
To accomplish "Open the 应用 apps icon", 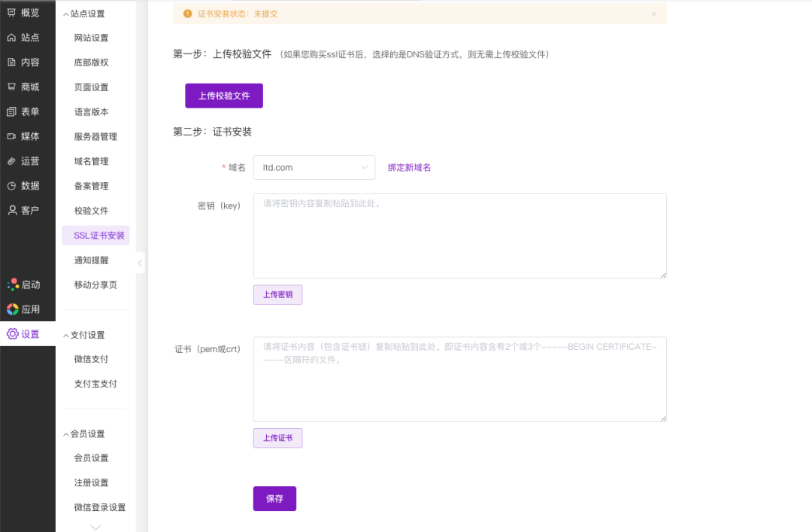I will [x=13, y=309].
